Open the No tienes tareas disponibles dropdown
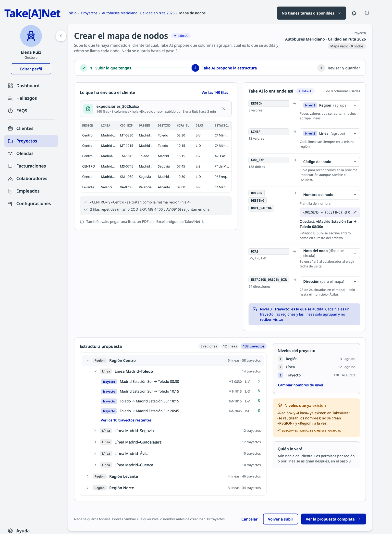 [311, 13]
